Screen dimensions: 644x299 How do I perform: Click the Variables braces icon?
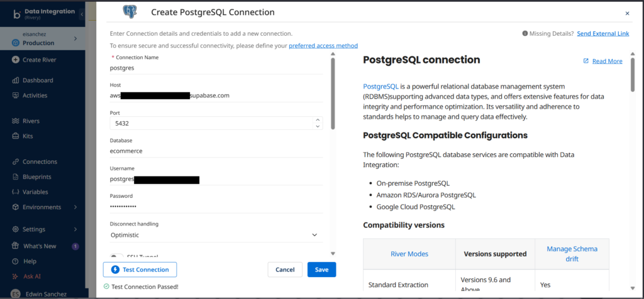tap(16, 192)
